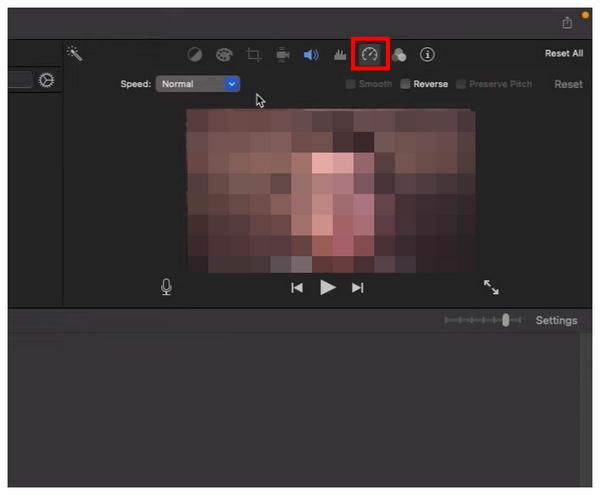Click the gear settings icon on left panel
Image resolution: width=600 pixels, height=495 pixels.
pyautogui.click(x=46, y=80)
